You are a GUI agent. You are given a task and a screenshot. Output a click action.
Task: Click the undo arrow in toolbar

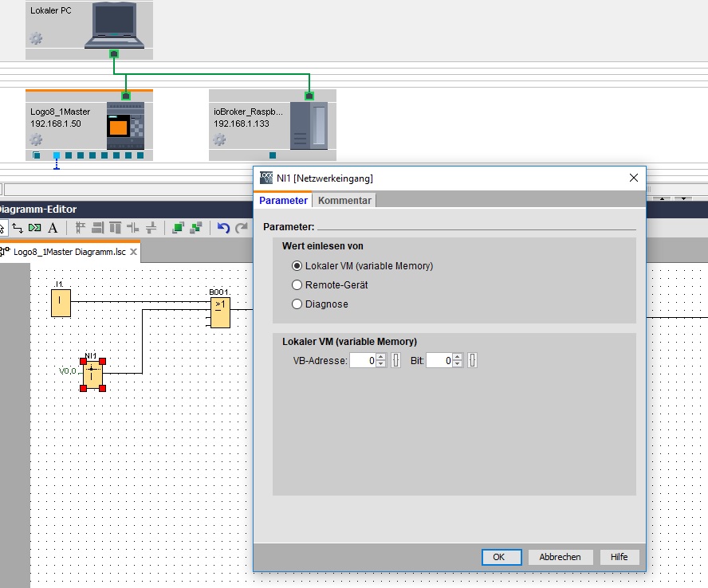223,228
